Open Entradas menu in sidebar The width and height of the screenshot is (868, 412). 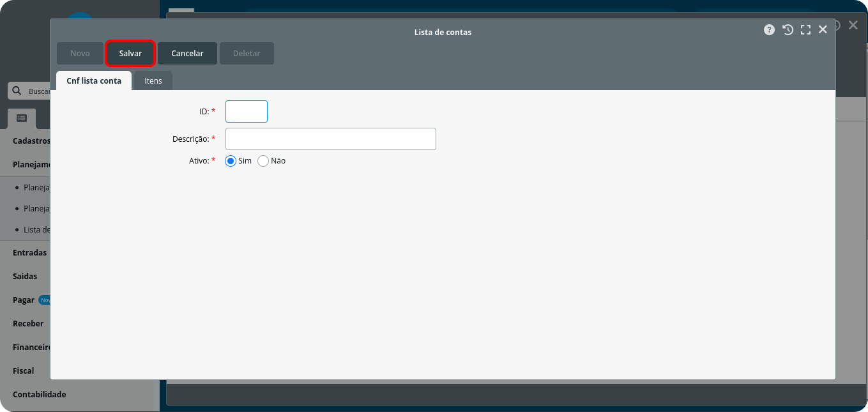coord(29,252)
